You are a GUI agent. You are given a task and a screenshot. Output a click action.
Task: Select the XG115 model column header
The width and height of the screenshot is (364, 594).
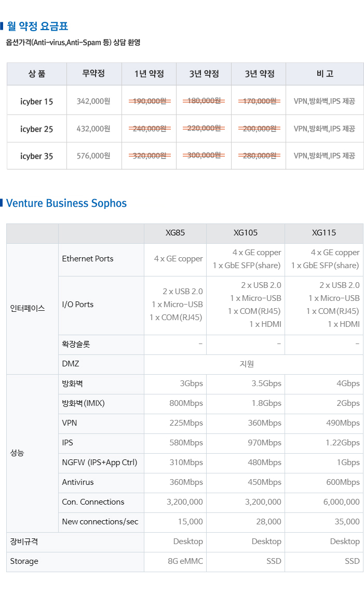324,233
